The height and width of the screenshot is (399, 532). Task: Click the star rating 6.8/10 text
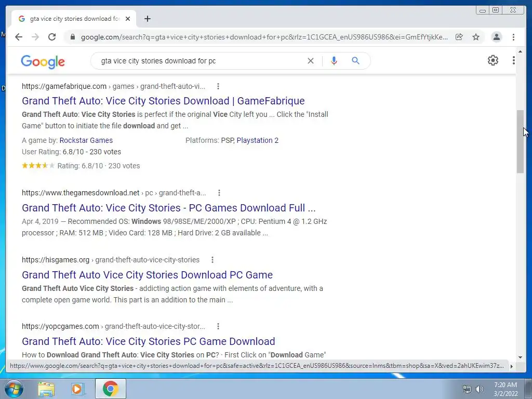coord(98,166)
